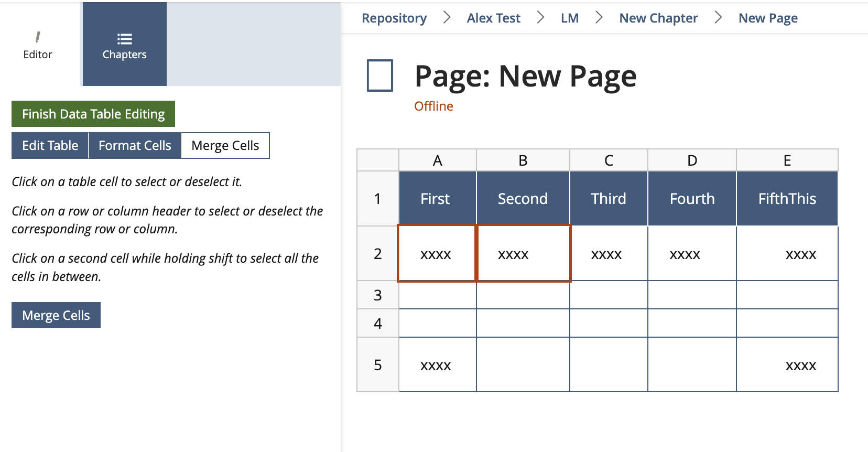Deselect the highlighted cell A2
Screen dimensions: 868x452
437,254
